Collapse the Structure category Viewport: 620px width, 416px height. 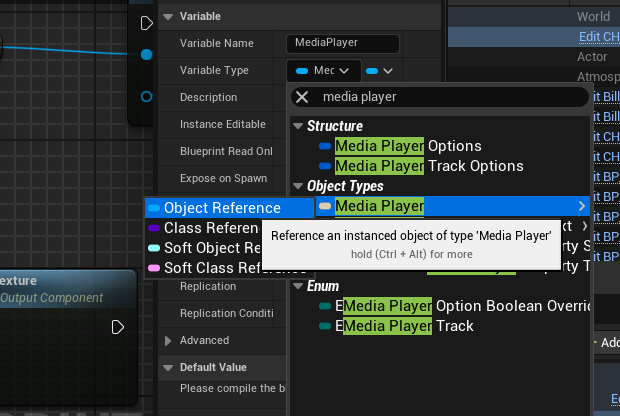(x=297, y=126)
